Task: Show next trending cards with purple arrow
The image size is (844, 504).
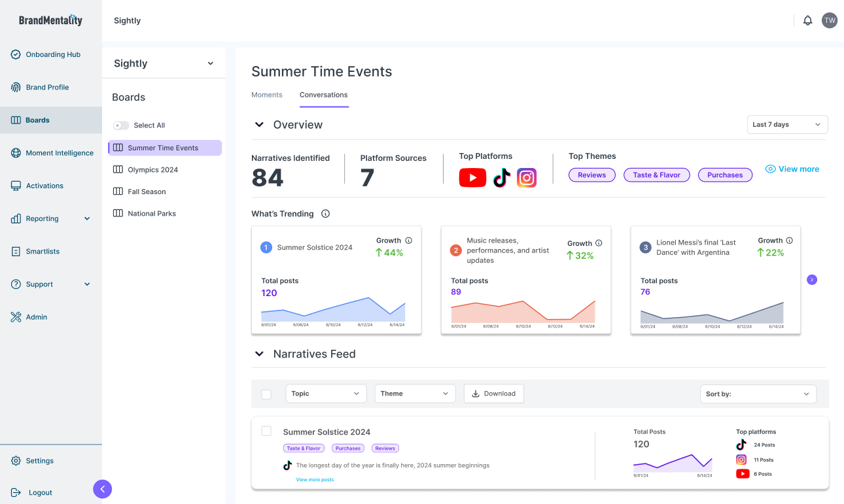Action: point(812,280)
